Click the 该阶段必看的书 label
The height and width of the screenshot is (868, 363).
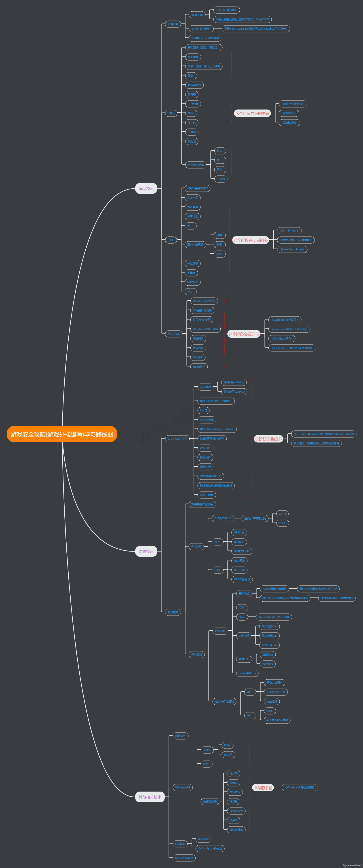point(269,439)
